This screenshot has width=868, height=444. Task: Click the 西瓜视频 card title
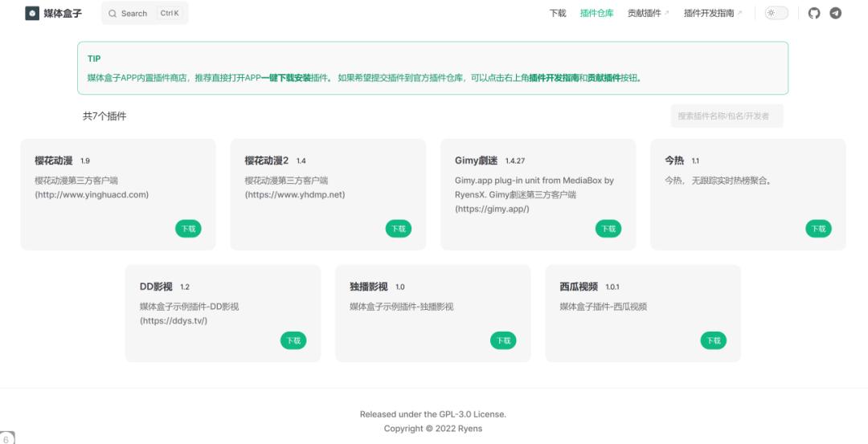579,287
